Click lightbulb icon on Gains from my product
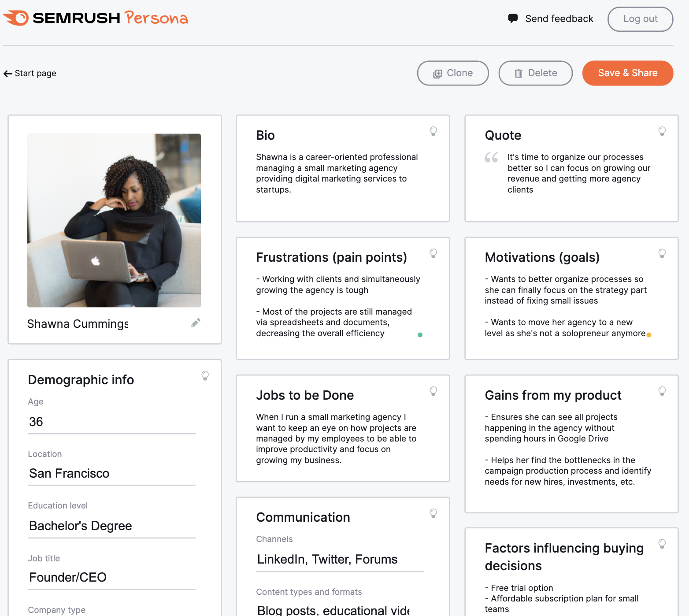 click(x=662, y=391)
